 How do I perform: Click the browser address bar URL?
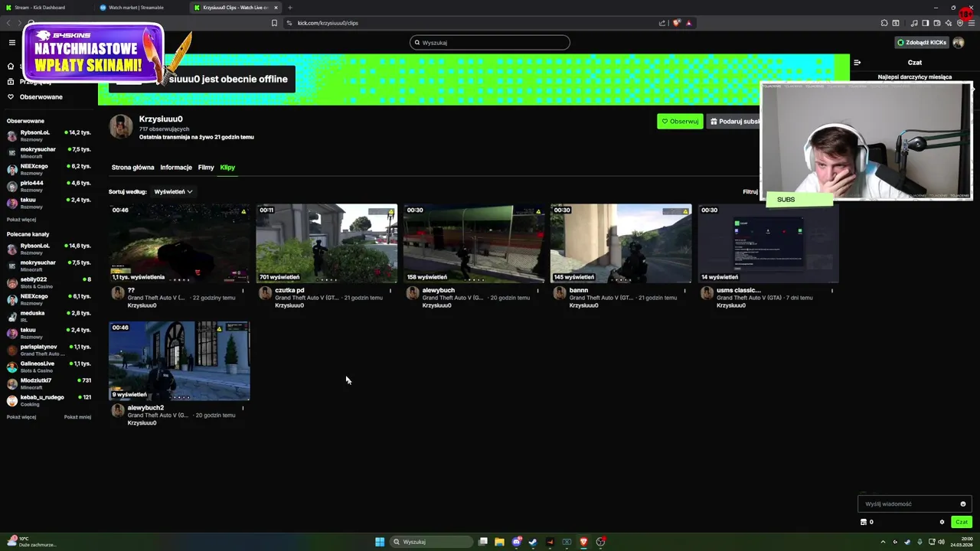(328, 23)
